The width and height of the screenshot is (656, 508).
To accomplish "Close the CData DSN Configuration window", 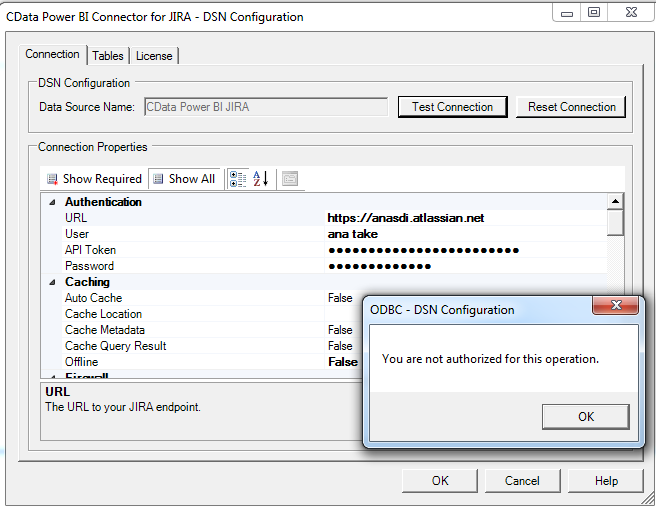I will tap(631, 12).
